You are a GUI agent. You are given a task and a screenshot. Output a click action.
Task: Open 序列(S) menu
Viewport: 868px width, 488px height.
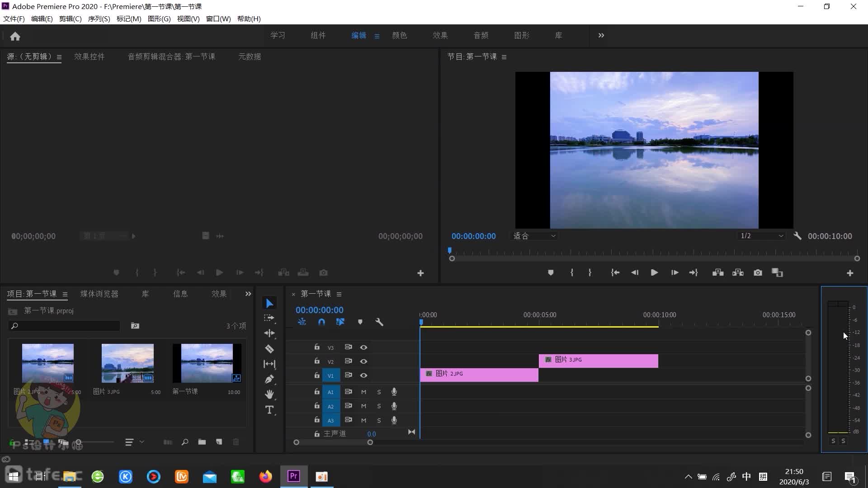click(99, 19)
